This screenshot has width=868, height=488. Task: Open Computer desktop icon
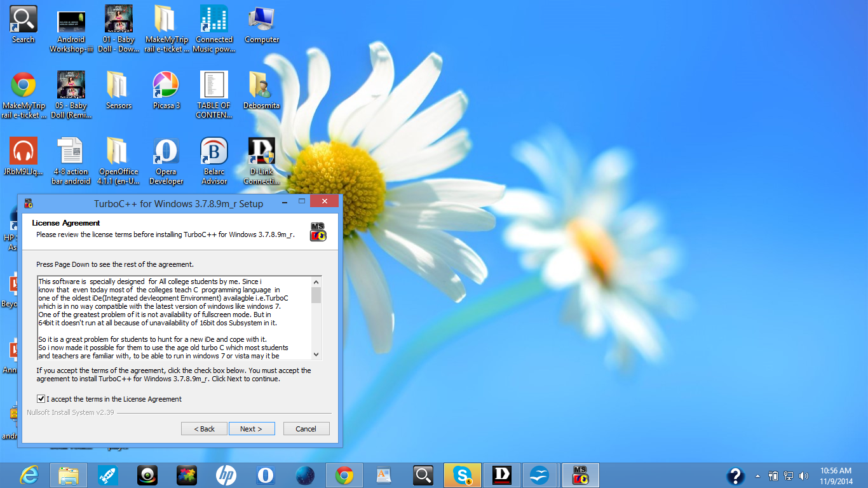point(261,19)
